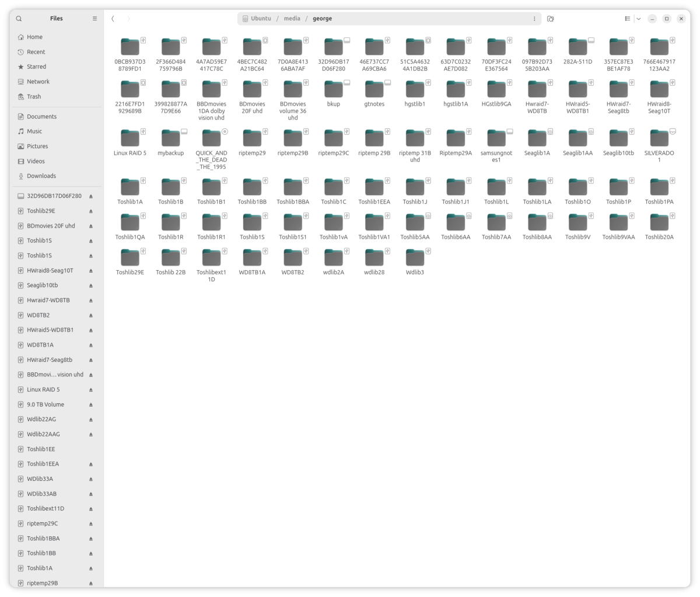Eject the Linux RAID 5 volume from the sidebar
Viewport: 700px width, 597px height.
point(90,389)
